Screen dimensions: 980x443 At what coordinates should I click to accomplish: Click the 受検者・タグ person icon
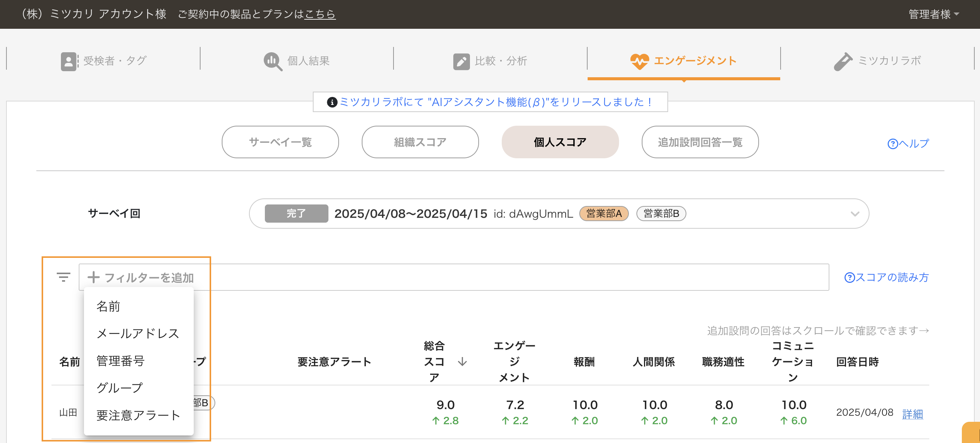69,61
